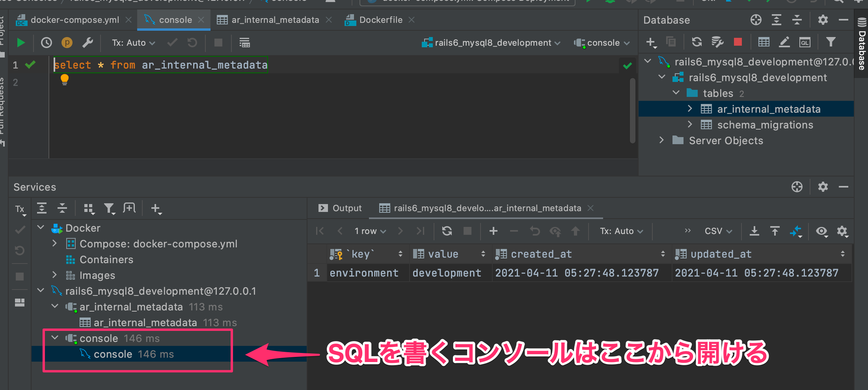Click the red Disconnect button in Database panel
Image resolution: width=868 pixels, height=390 pixels.
[x=738, y=42]
